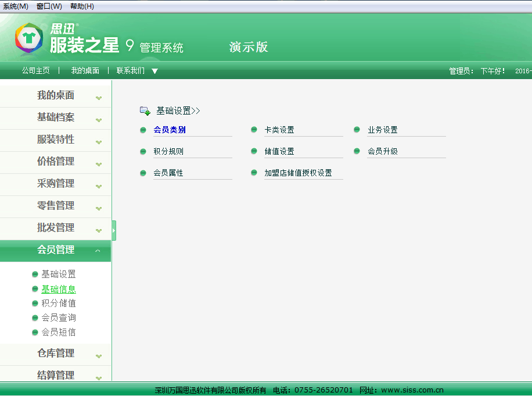Click the bullet next to 积分储值

[x=35, y=304]
